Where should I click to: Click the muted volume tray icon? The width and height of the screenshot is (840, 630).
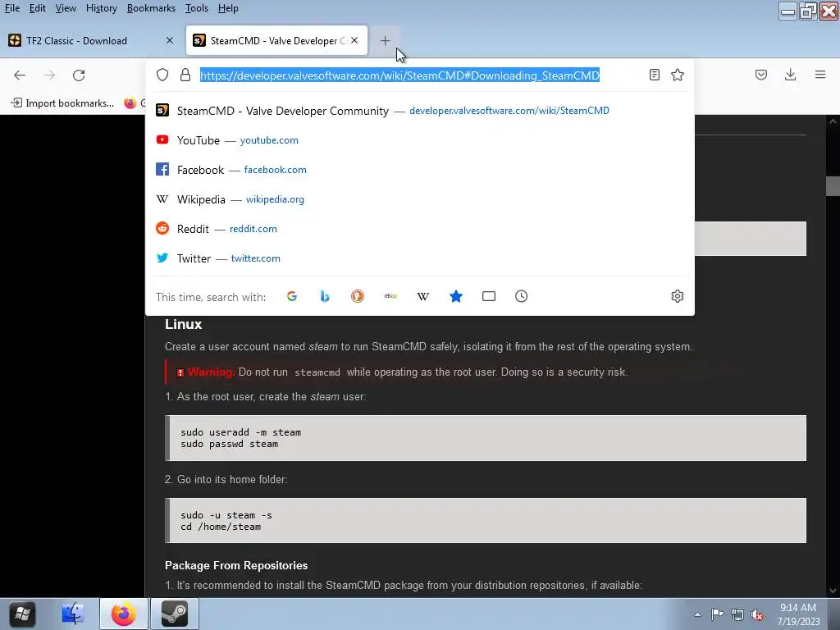(757, 614)
